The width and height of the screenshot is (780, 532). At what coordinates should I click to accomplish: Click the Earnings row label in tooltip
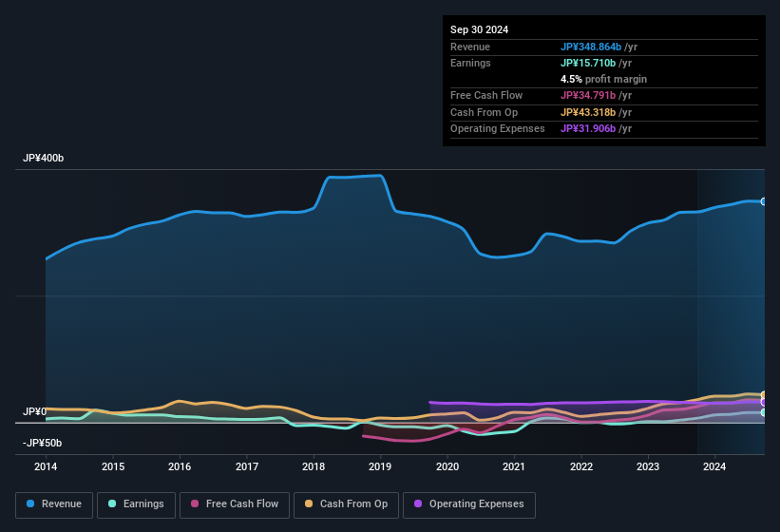[x=470, y=63]
